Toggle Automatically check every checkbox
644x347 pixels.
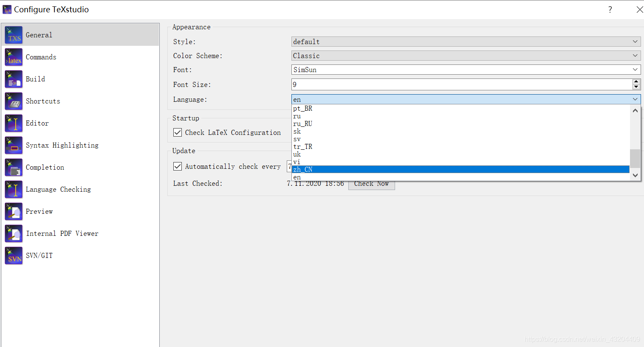[178, 166]
